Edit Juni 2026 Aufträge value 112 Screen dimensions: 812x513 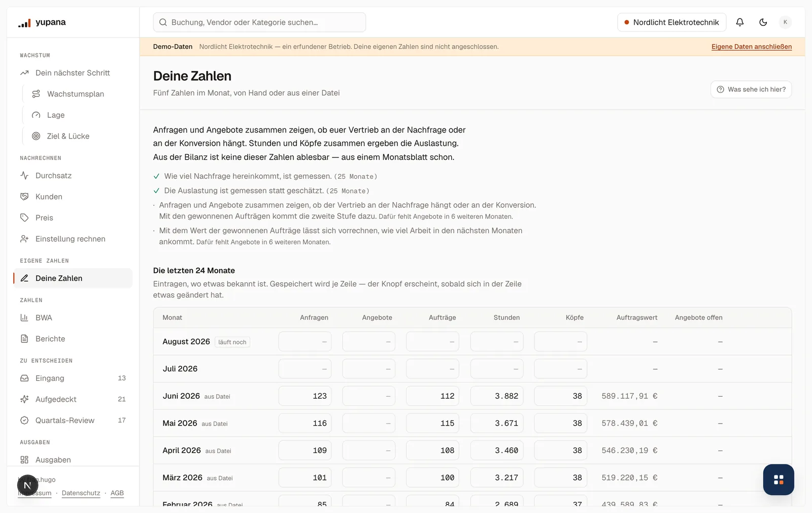click(x=433, y=396)
